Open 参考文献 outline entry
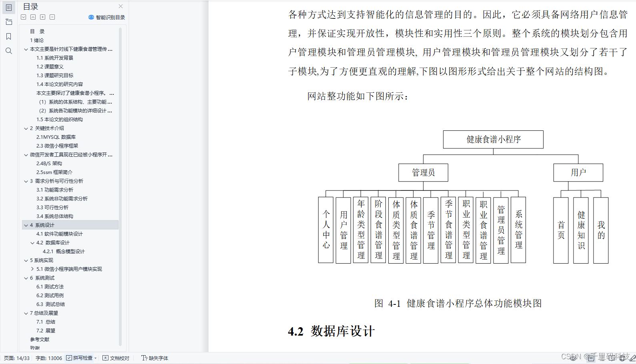Screen dimensions: 636x364 40,340
